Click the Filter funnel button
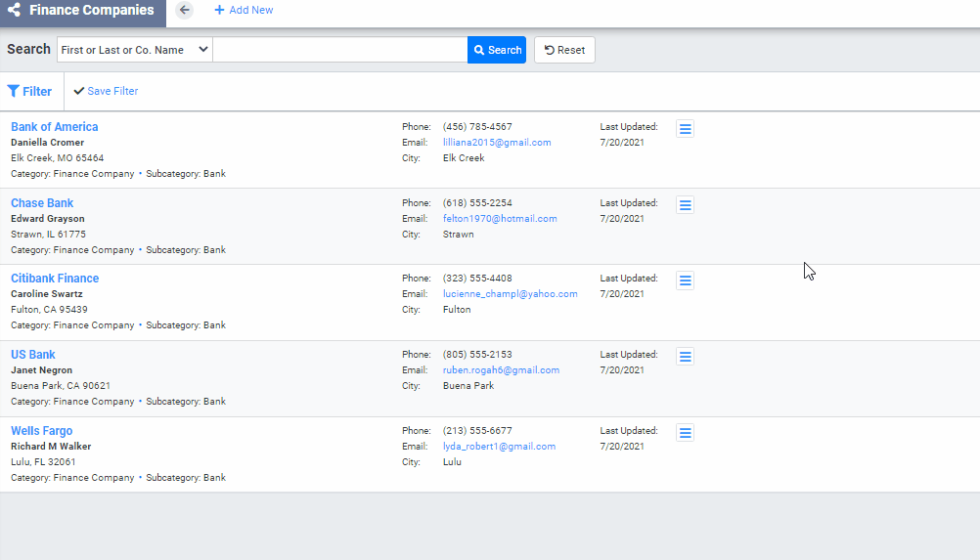This screenshot has height=560, width=980. [x=29, y=91]
